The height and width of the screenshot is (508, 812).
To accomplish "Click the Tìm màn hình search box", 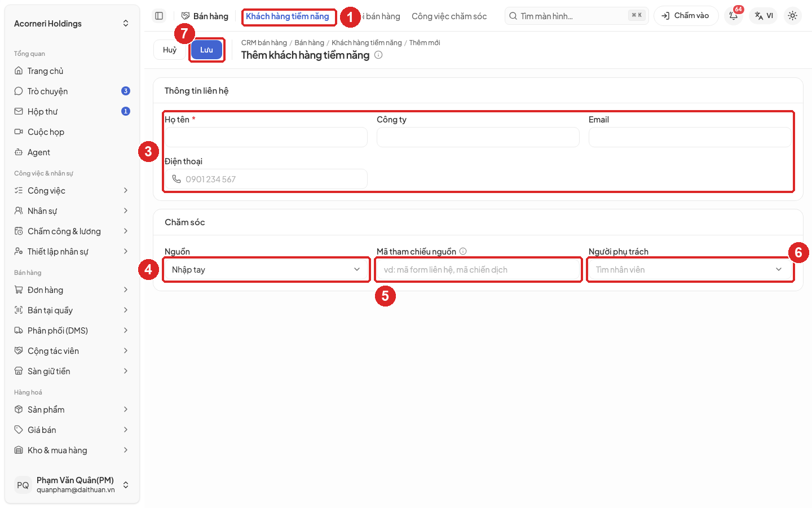I will click(x=576, y=16).
